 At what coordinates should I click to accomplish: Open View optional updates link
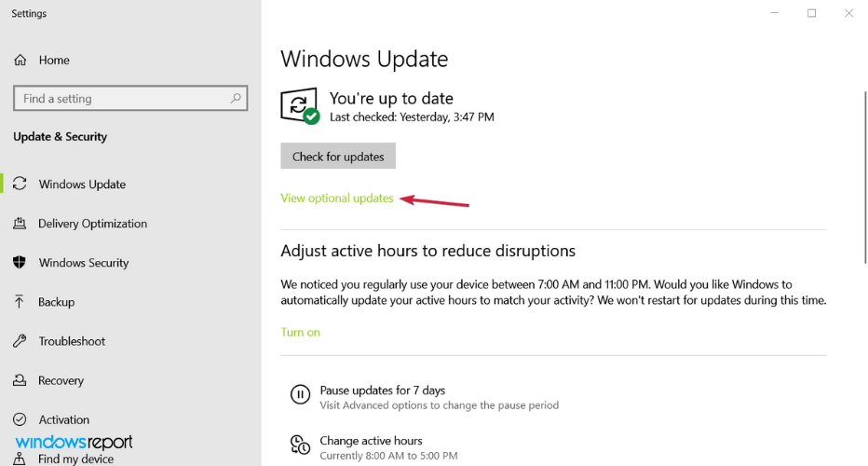337,198
